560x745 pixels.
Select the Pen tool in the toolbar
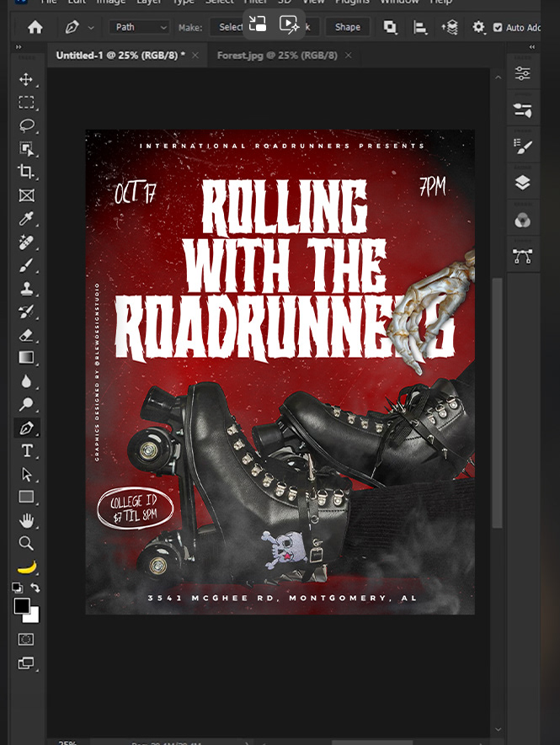click(x=26, y=428)
